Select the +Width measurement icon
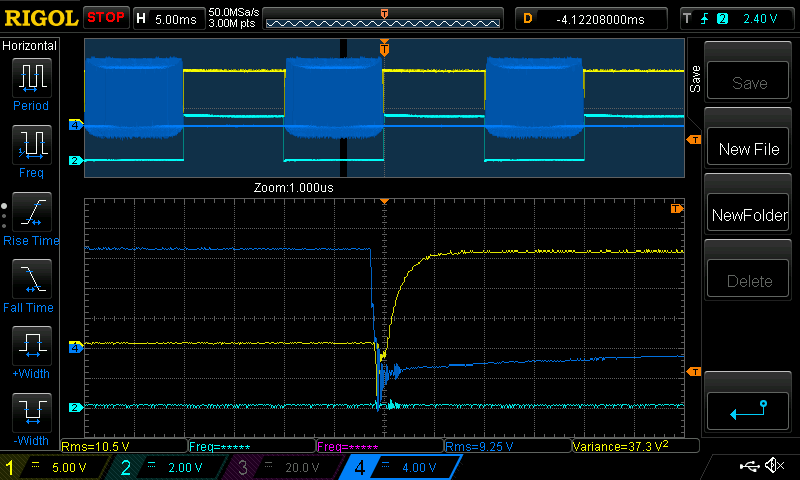This screenshot has width=800, height=480. tap(30, 348)
